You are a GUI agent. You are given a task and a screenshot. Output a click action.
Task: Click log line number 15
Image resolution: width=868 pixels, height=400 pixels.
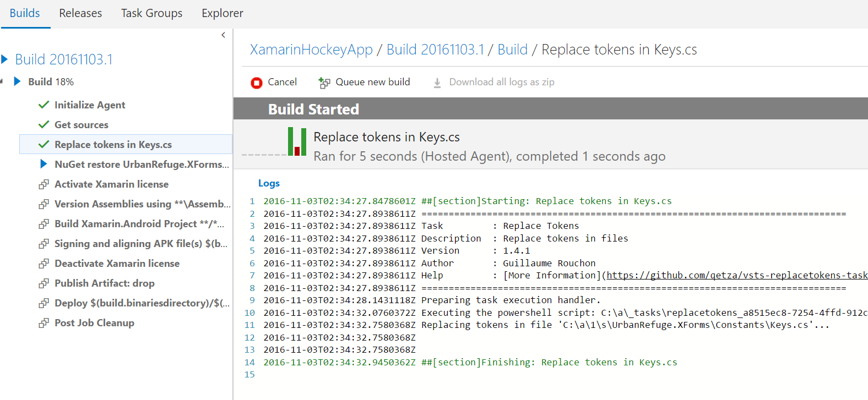pyautogui.click(x=249, y=375)
